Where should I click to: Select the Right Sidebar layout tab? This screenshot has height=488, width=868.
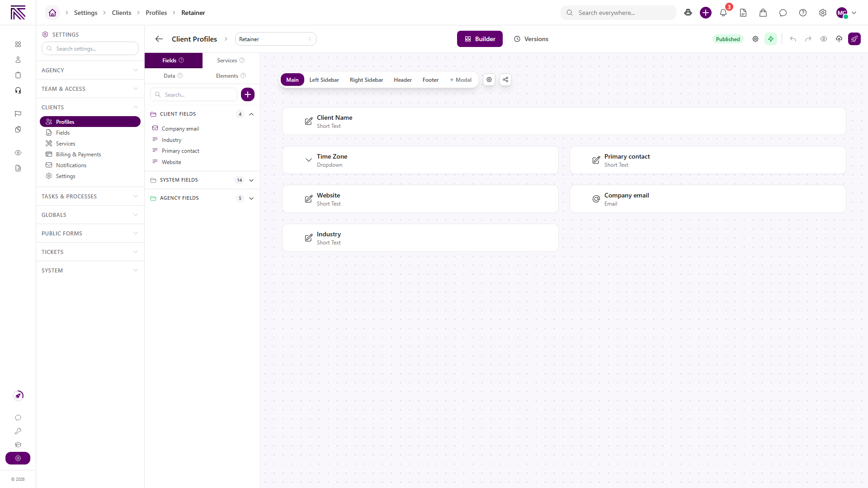366,80
